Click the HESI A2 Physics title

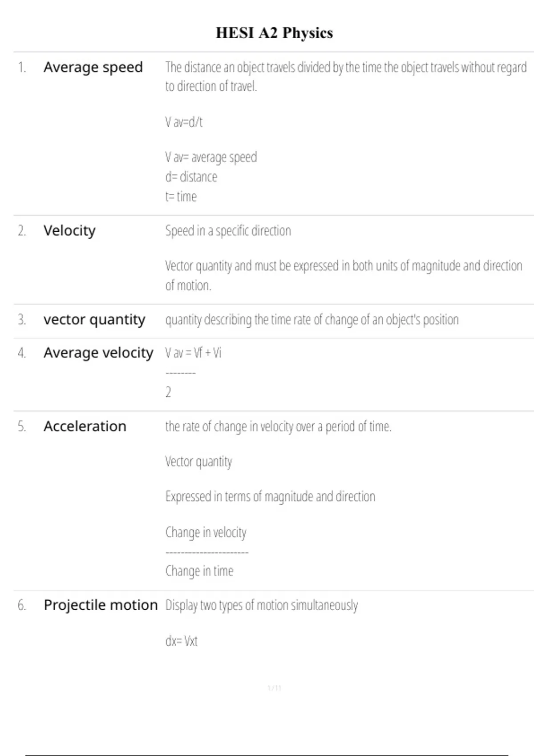[x=274, y=33]
